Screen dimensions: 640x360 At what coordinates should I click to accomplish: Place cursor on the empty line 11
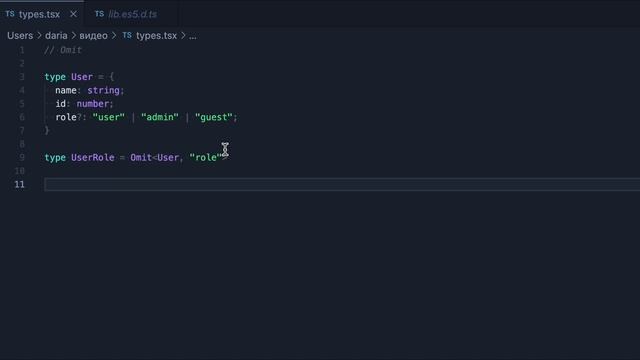pyautogui.click(x=342, y=184)
